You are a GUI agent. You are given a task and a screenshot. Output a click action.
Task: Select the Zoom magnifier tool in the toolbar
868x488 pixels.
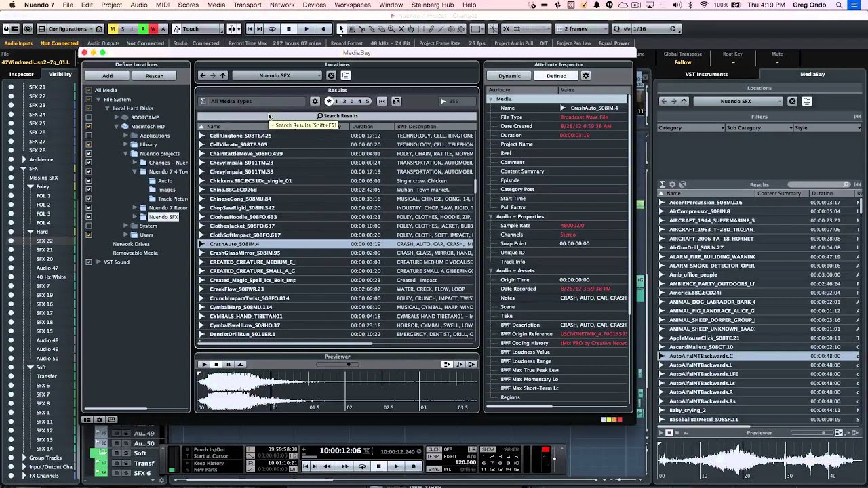tap(391, 29)
